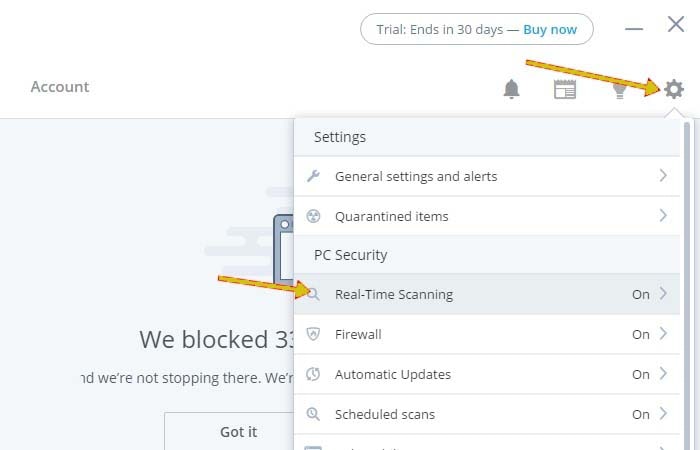700x450 pixels.
Task: Click the Buy now link
Action: 550,29
